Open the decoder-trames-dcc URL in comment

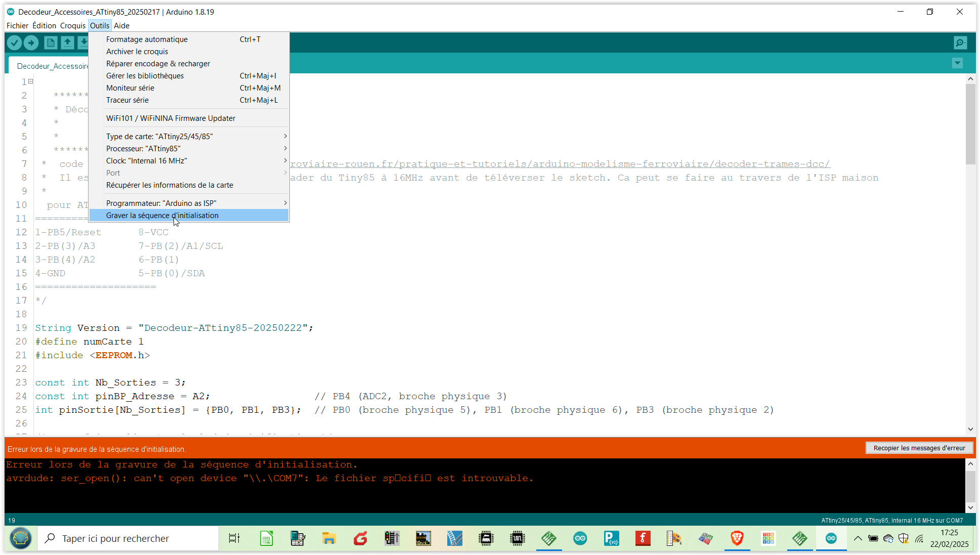click(560, 164)
